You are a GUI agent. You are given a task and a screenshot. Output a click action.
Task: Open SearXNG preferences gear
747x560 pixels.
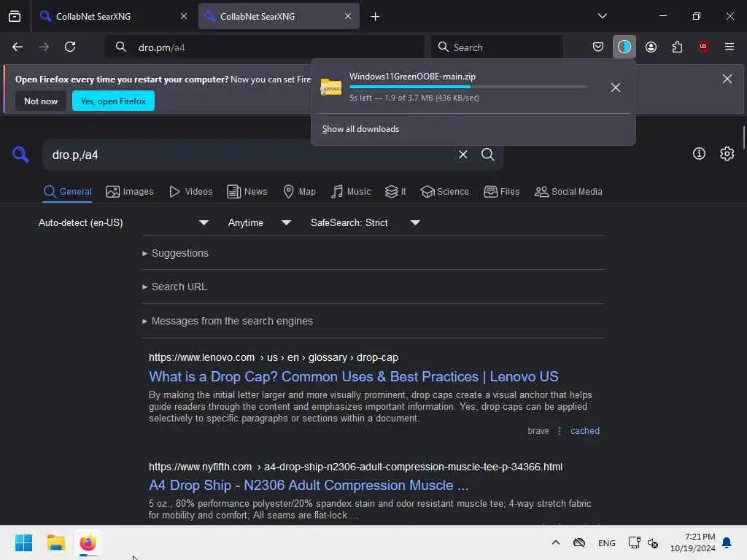727,154
